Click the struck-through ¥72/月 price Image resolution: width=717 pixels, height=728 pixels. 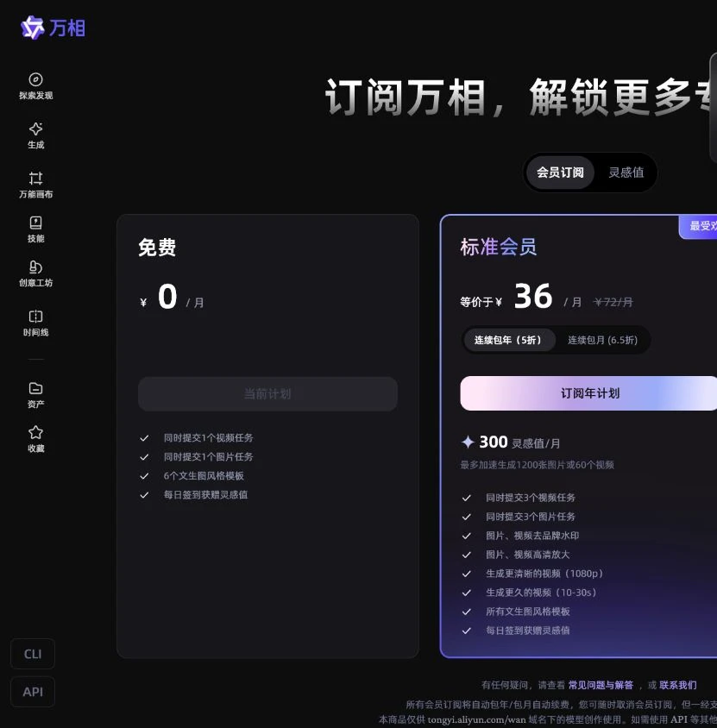click(613, 302)
